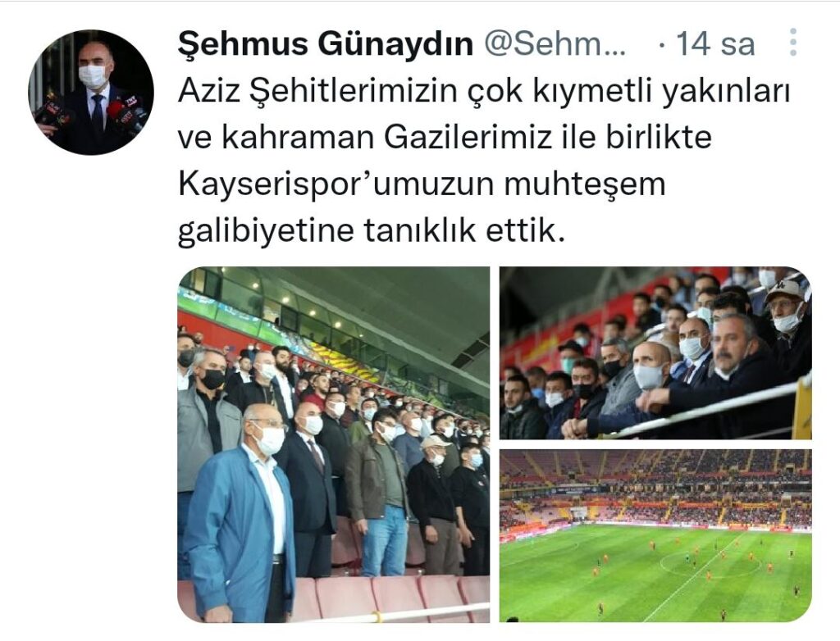
Task: Open the three-dot more options menu
Action: 793,43
